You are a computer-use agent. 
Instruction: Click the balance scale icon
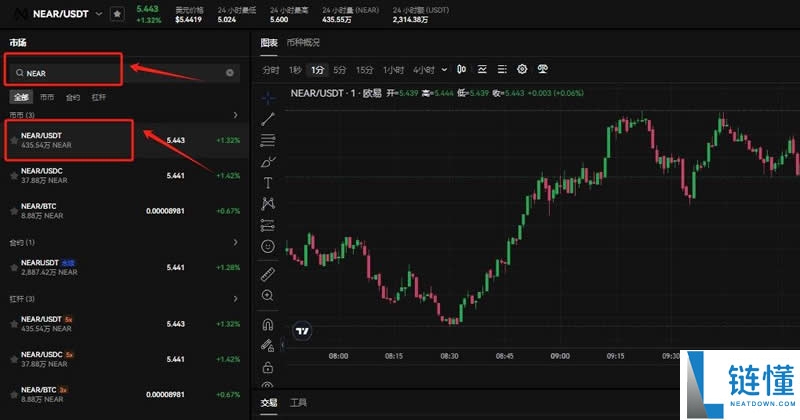(x=542, y=69)
